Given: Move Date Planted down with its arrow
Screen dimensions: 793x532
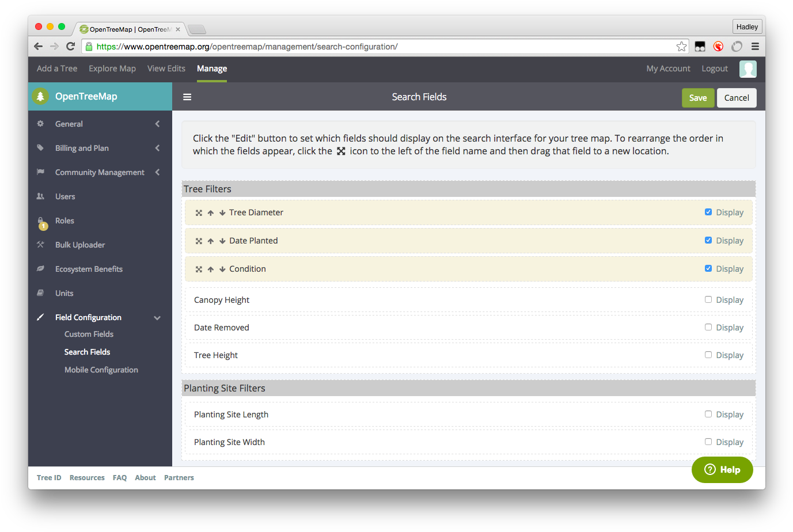Looking at the screenshot, I should coord(222,241).
